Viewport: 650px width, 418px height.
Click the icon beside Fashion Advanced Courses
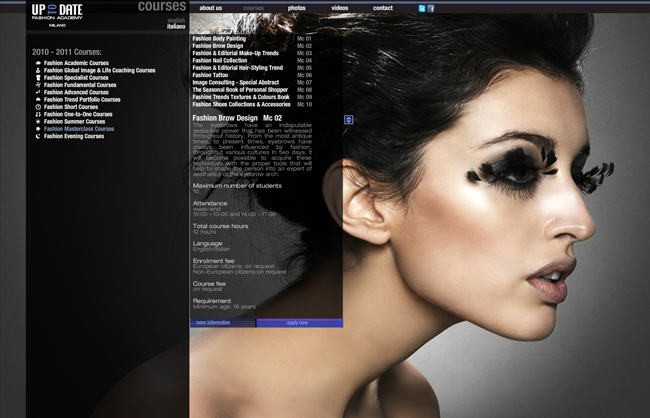[x=38, y=92]
